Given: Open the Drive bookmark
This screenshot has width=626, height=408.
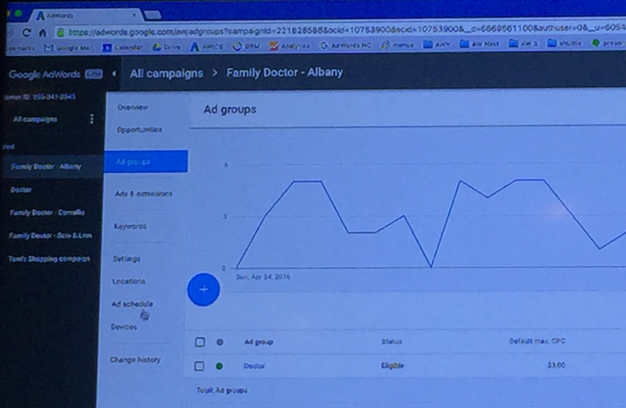Looking at the screenshot, I should 166,47.
